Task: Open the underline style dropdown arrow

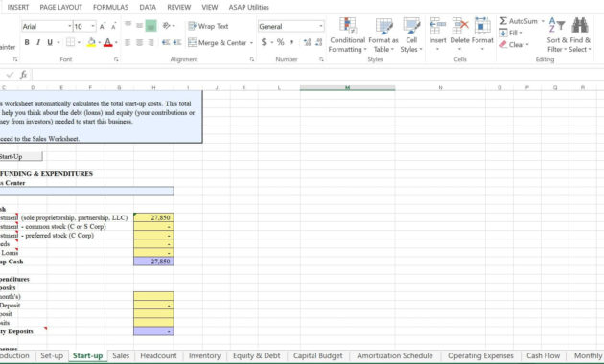Action: point(58,42)
